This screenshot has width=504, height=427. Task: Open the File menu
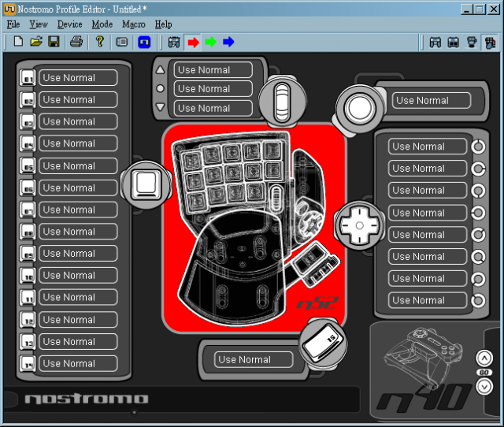[13, 24]
